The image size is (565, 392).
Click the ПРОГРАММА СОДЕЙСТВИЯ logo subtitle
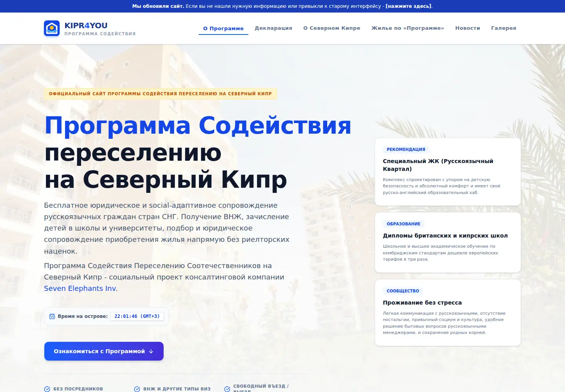pyautogui.click(x=100, y=34)
